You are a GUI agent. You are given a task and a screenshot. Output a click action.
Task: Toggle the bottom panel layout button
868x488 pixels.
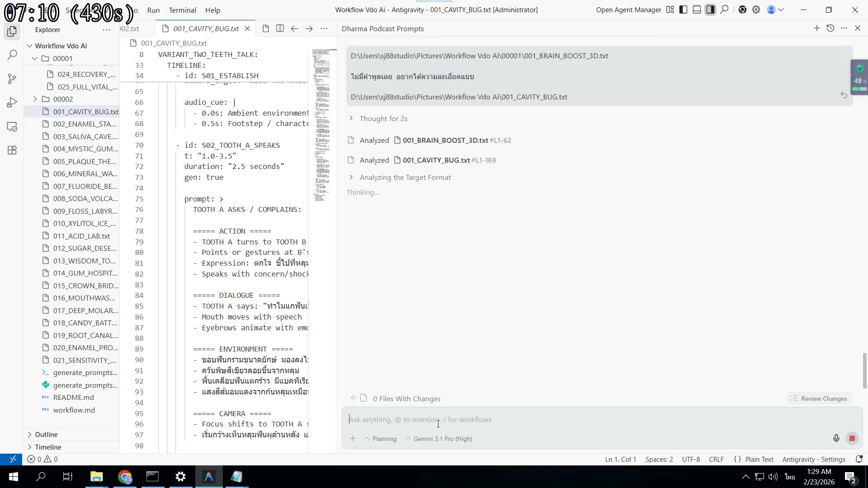pyautogui.click(x=697, y=9)
